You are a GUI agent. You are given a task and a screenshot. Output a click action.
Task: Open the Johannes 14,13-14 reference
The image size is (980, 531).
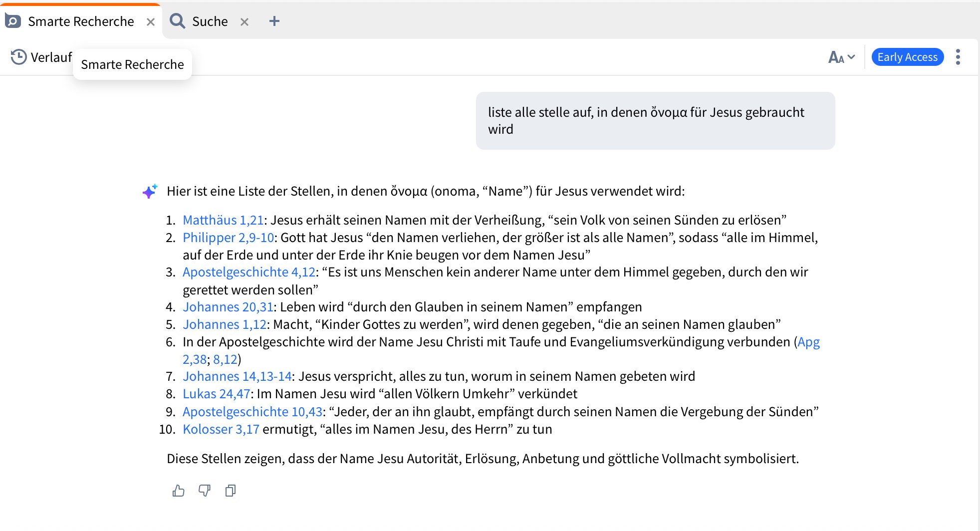237,376
